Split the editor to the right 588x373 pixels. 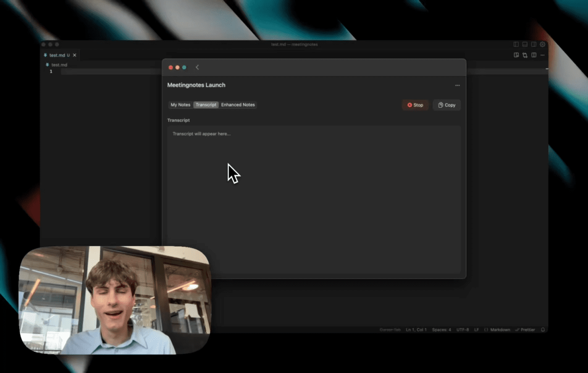534,55
